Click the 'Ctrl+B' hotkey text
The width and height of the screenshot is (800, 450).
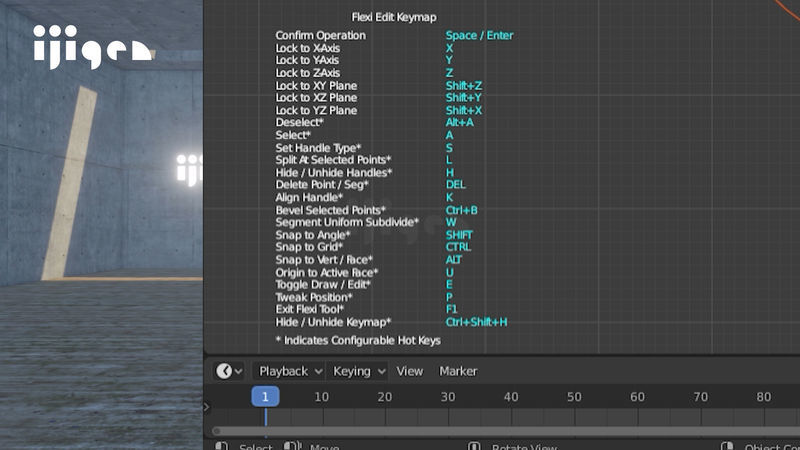[x=461, y=210]
